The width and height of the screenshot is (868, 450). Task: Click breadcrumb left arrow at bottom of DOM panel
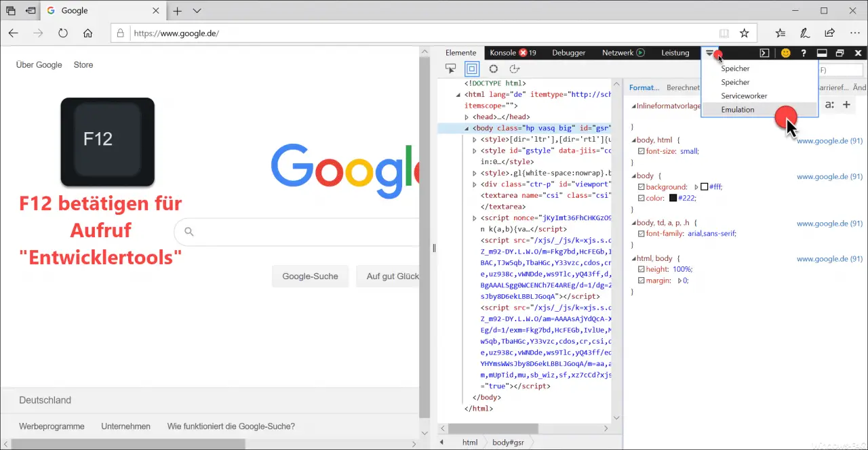coord(442,442)
